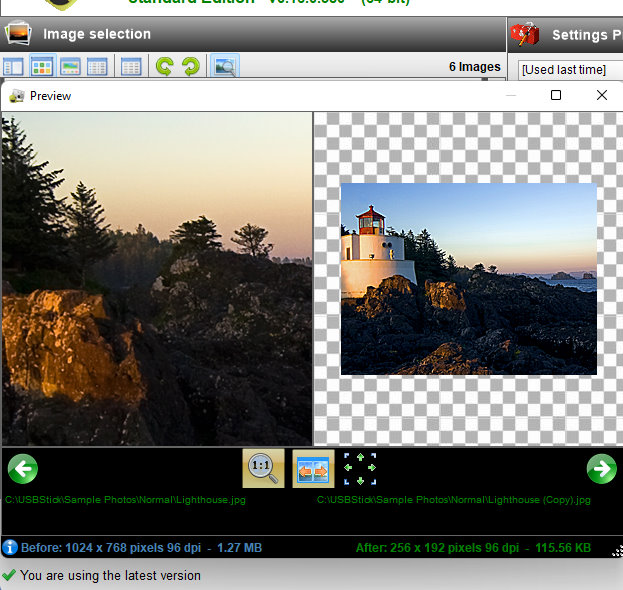Click the Lighthouse (Copy).jpg output file path
This screenshot has width=623, height=590.
453,499
